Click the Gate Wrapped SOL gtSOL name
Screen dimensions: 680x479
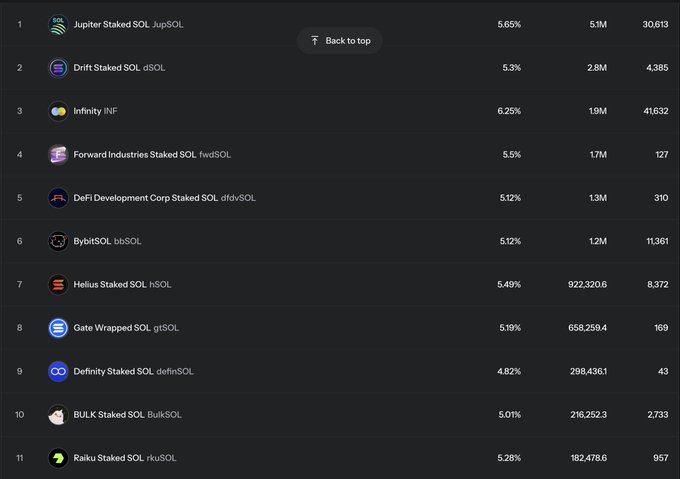(x=126, y=328)
